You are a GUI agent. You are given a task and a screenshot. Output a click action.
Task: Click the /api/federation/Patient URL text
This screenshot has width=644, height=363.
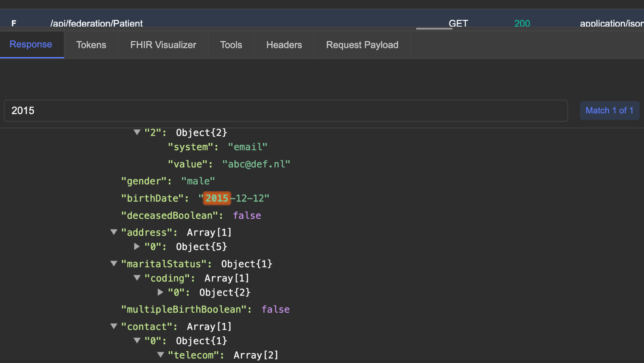(x=97, y=24)
